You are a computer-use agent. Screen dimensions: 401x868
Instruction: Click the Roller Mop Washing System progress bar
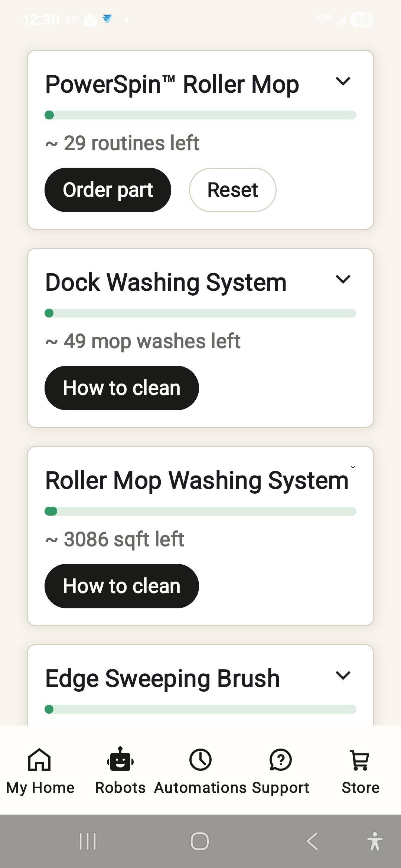pyautogui.click(x=200, y=511)
